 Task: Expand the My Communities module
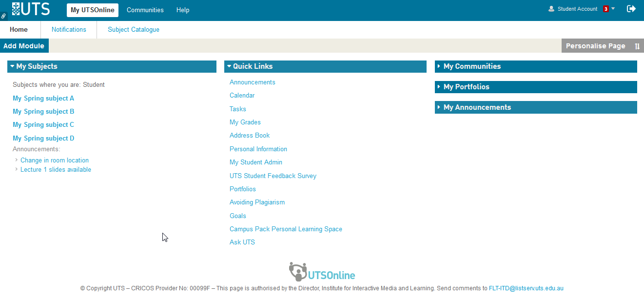tap(439, 66)
